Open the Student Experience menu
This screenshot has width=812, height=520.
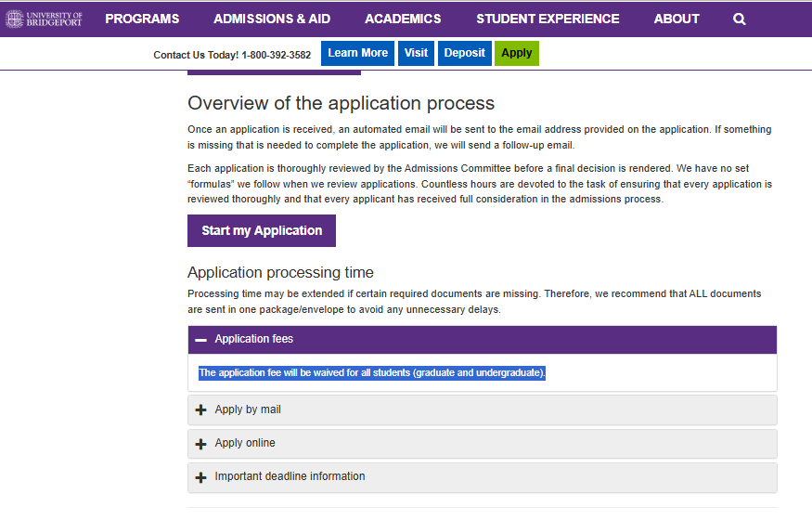click(x=548, y=19)
